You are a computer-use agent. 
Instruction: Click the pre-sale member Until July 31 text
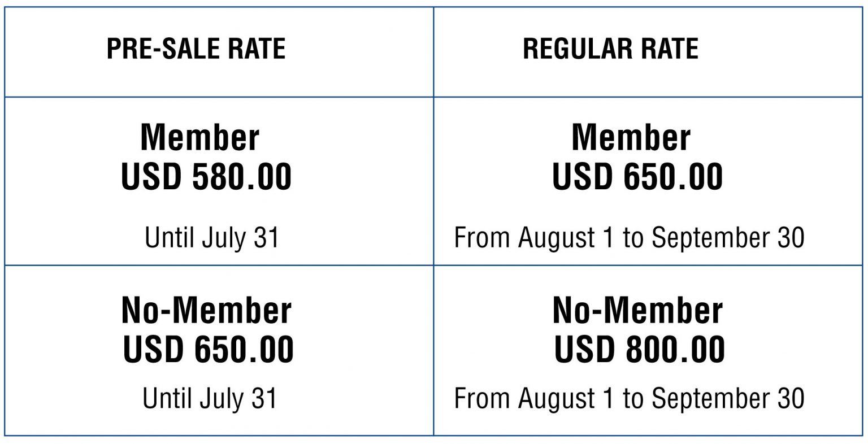(212, 237)
